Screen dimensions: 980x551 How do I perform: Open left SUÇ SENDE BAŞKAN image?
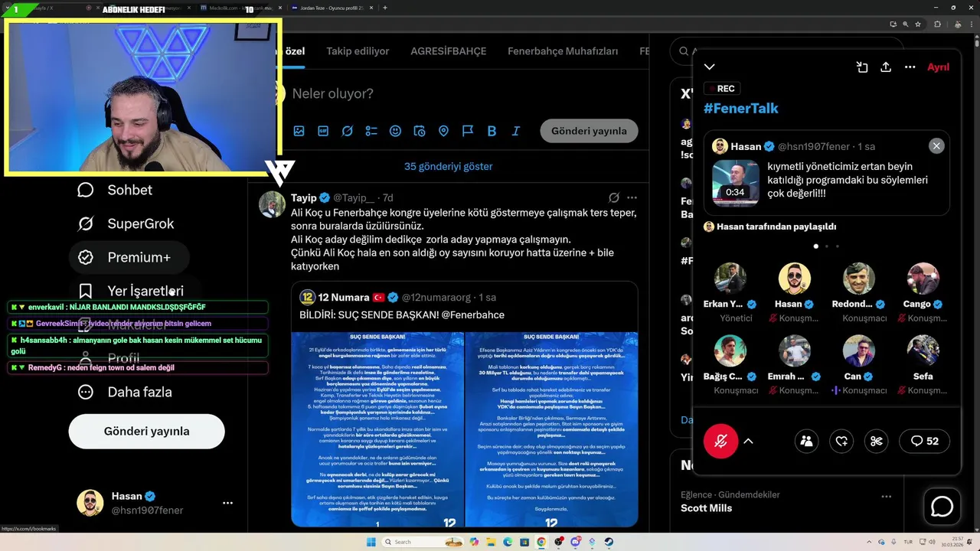377,429
